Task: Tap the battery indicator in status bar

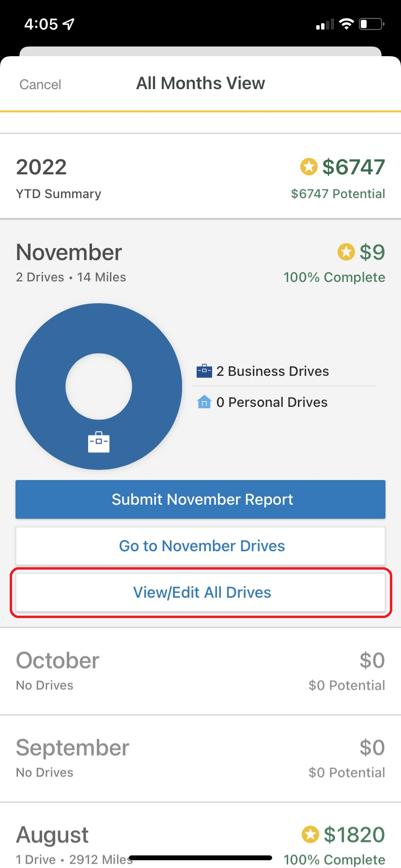Action: [372, 24]
